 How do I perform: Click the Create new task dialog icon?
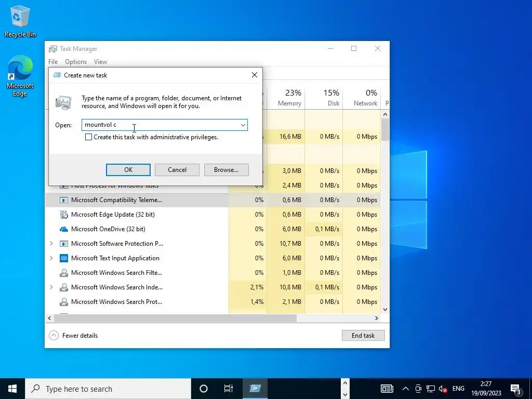[x=57, y=75]
